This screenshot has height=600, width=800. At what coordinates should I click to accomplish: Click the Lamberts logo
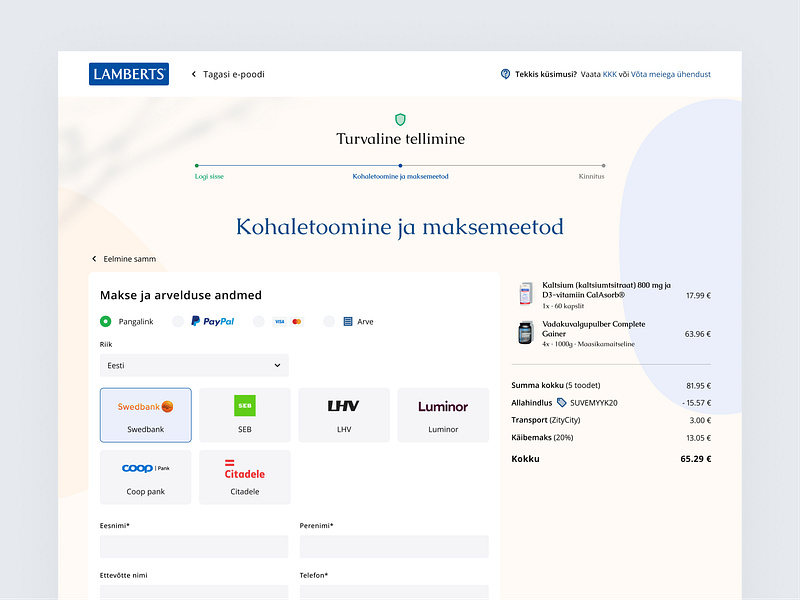tap(129, 74)
